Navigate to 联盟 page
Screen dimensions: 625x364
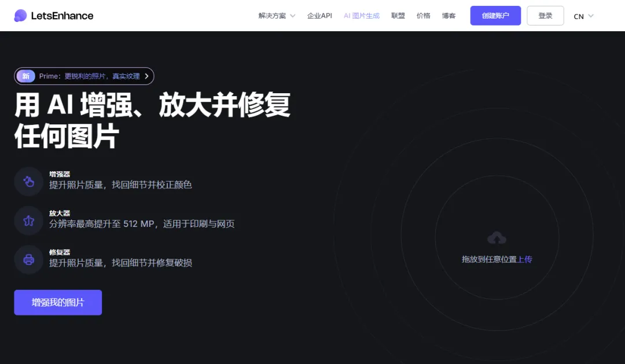coord(398,16)
